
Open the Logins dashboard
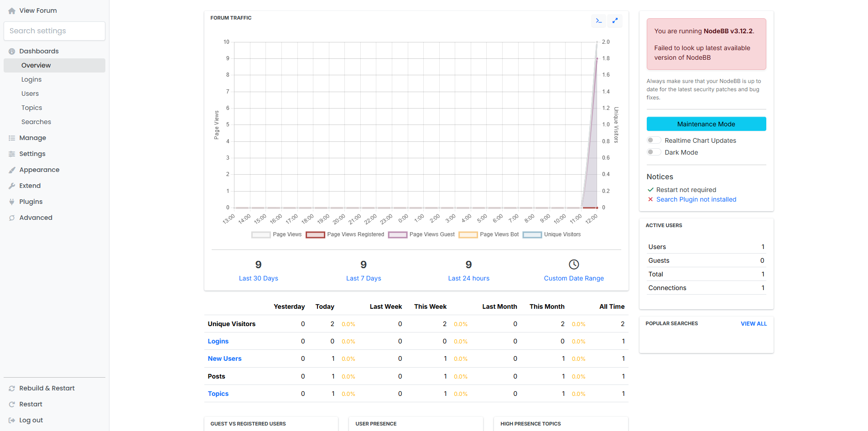(54, 79)
